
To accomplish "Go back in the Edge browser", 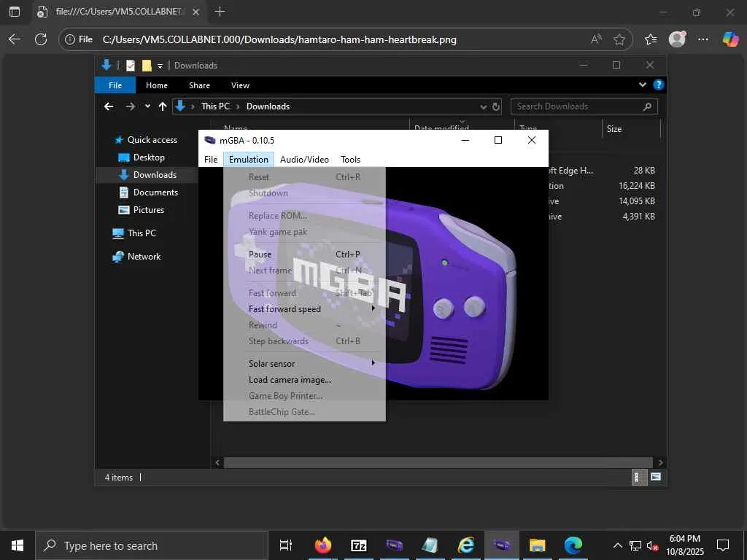I will point(15,39).
